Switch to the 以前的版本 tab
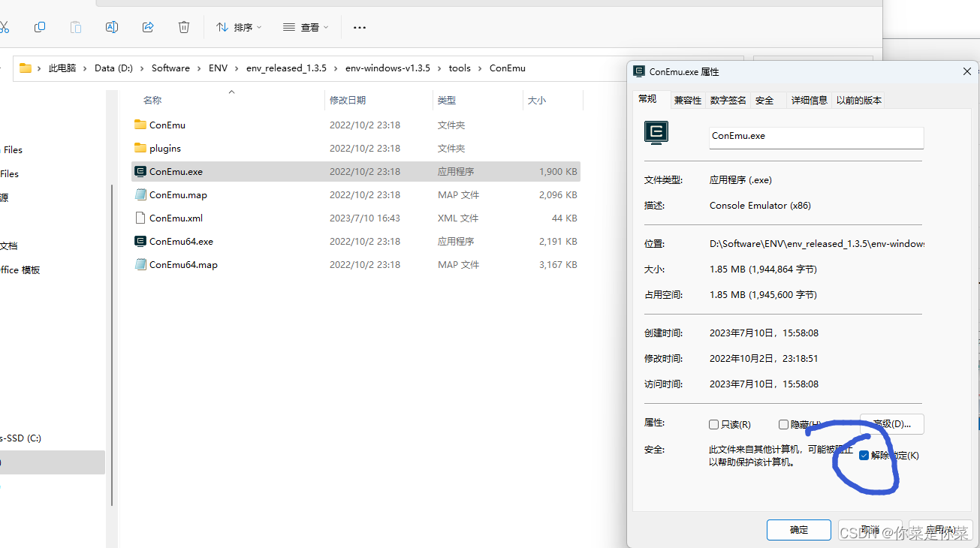Viewport: 980px width, 548px height. pos(859,100)
